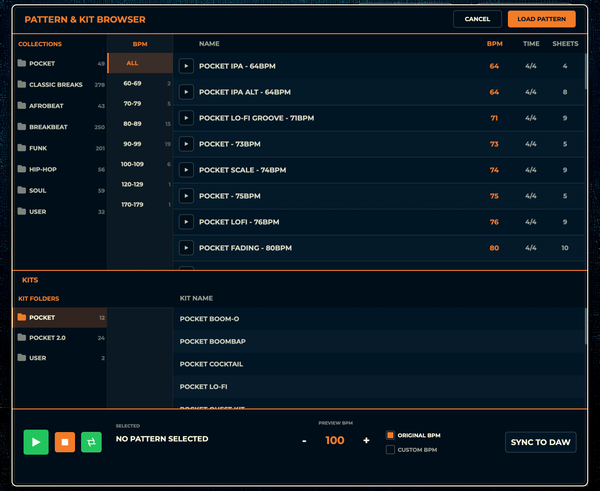This screenshot has width=600, height=491.
Task: Filter patterns by 70-79 BPM
Action: pos(140,104)
